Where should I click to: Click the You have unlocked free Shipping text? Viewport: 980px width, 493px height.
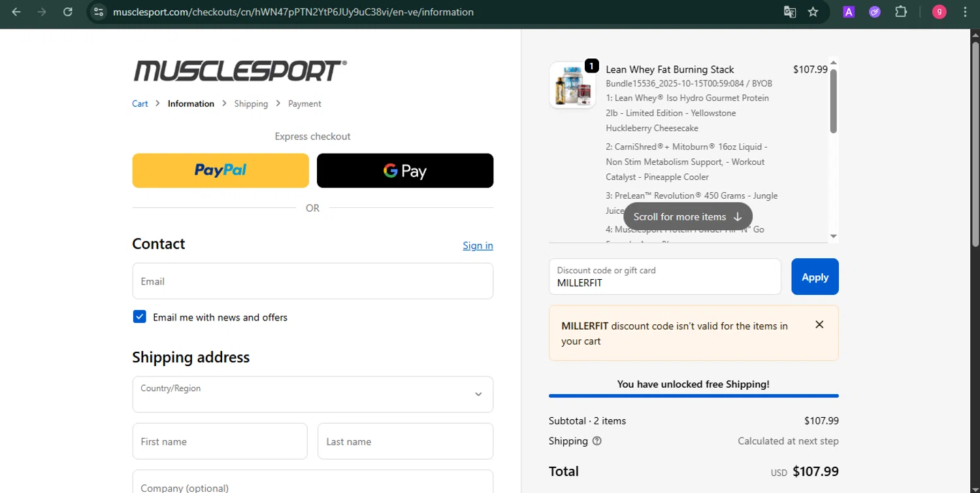[693, 384]
